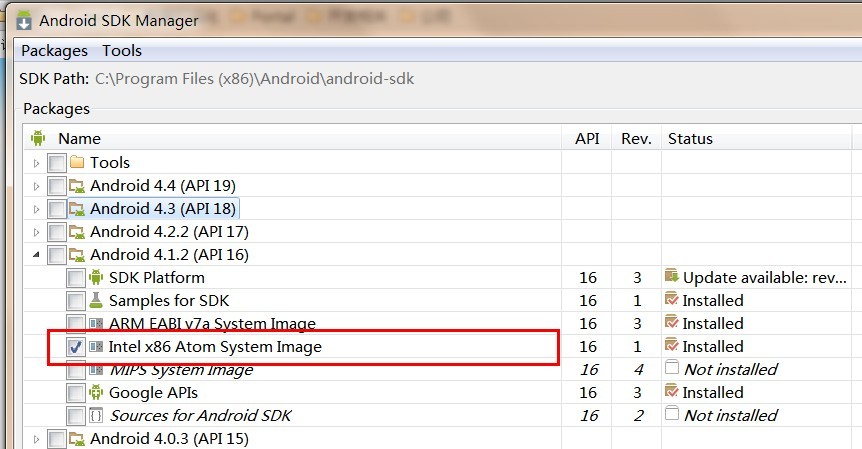The image size is (862, 449).
Task: Select the Android 4.3 (API 18) row label
Action: click(x=163, y=209)
